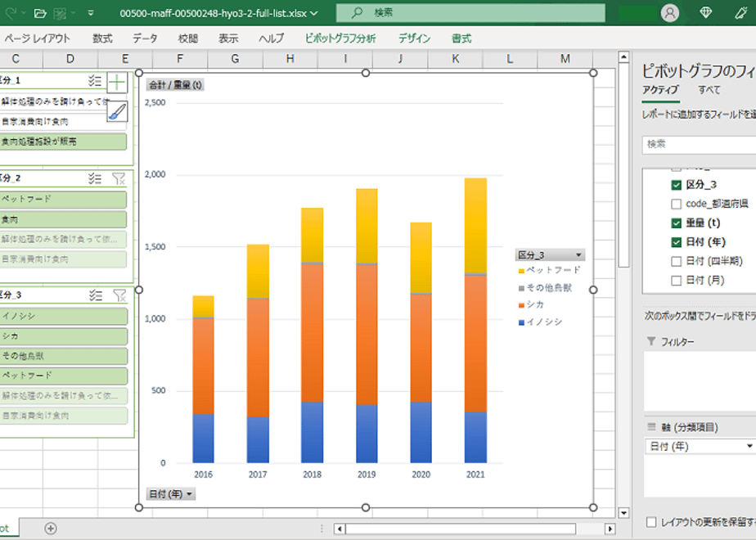Open the Chart Styles paintbrush button
This screenshot has width=756, height=540.
coord(117,111)
